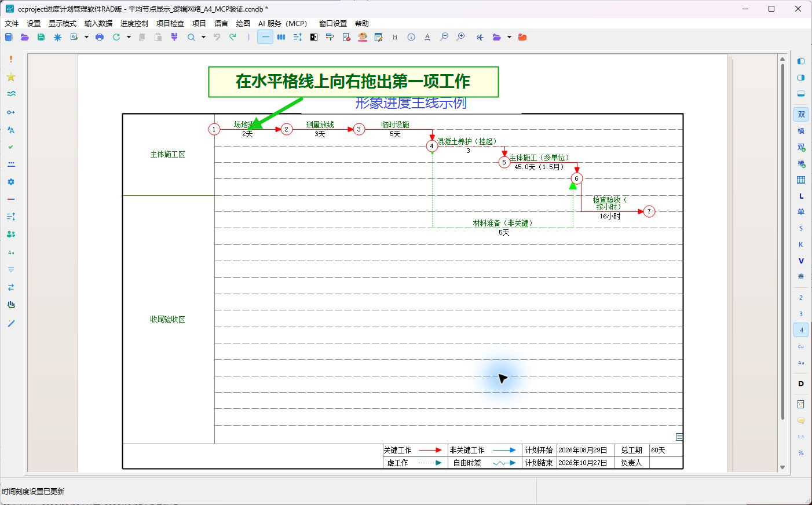Open the 进度控制 menu
The width and height of the screenshot is (812, 505).
pyautogui.click(x=134, y=24)
